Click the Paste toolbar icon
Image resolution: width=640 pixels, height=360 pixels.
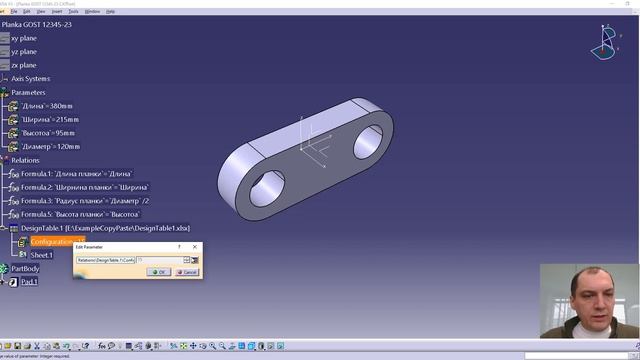pyautogui.click(x=56, y=346)
